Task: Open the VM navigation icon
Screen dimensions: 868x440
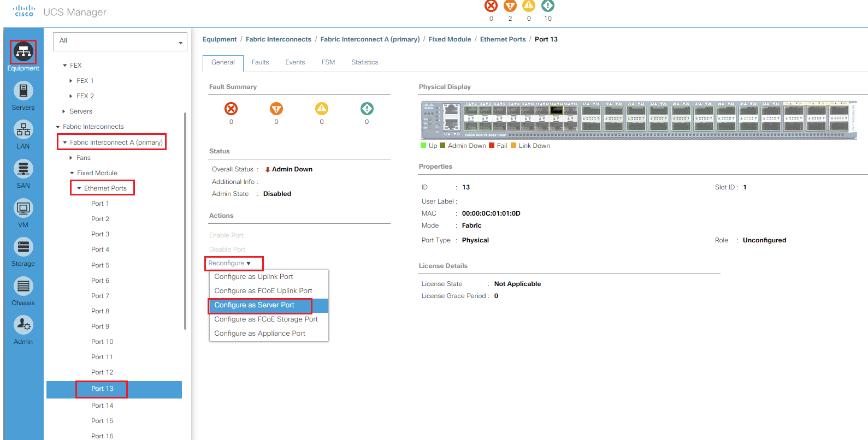Action: coord(23,208)
